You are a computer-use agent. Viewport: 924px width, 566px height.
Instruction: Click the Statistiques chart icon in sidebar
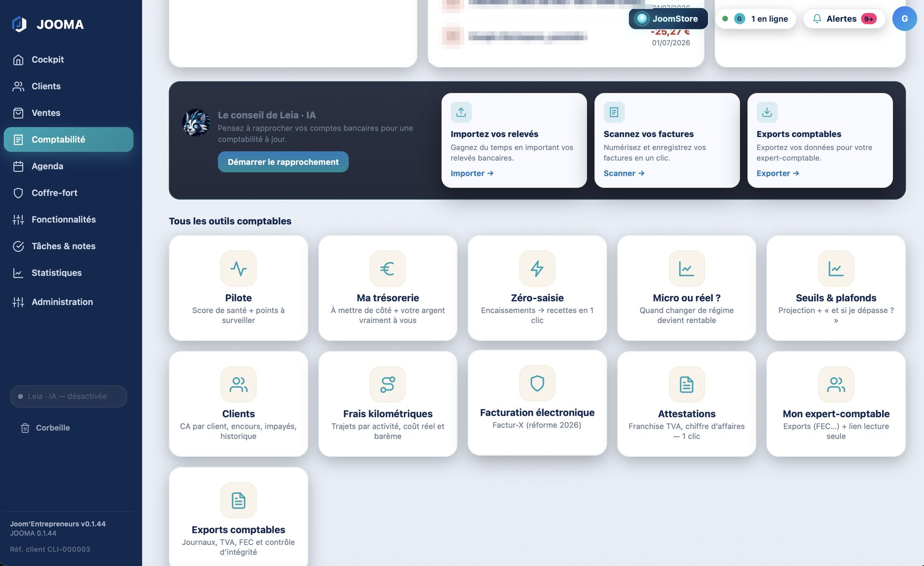point(18,273)
